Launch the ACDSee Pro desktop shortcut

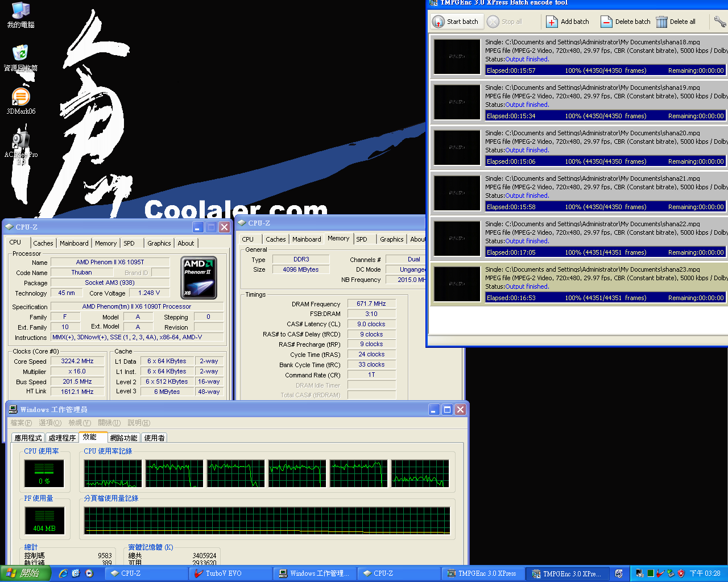point(20,146)
